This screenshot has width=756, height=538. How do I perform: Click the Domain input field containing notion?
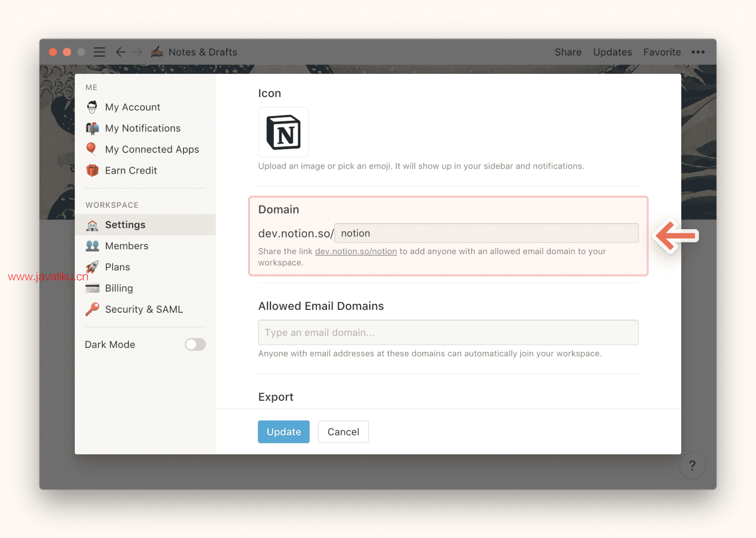486,233
